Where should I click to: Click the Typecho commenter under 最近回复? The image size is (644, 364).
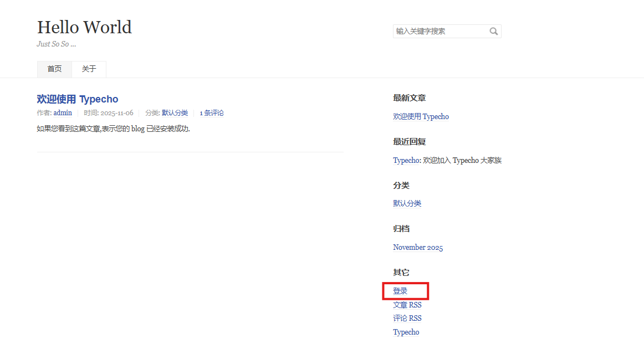(x=406, y=161)
